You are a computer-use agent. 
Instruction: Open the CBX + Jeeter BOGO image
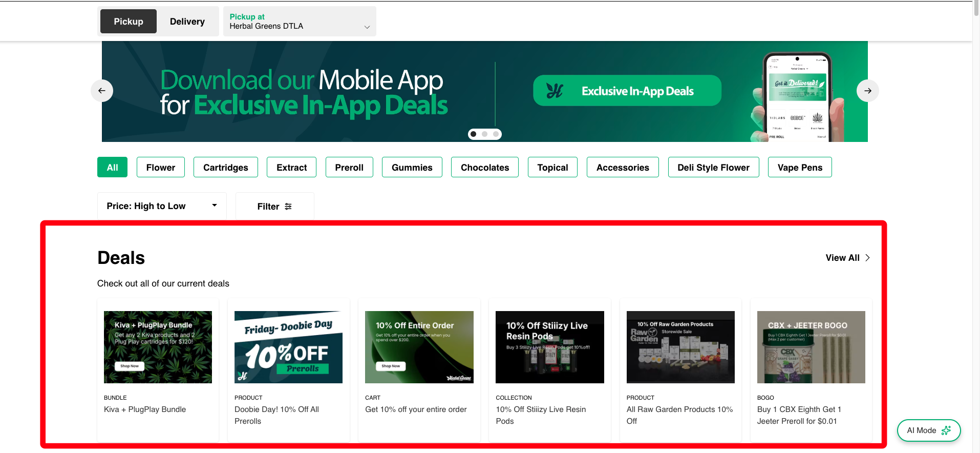pos(811,347)
